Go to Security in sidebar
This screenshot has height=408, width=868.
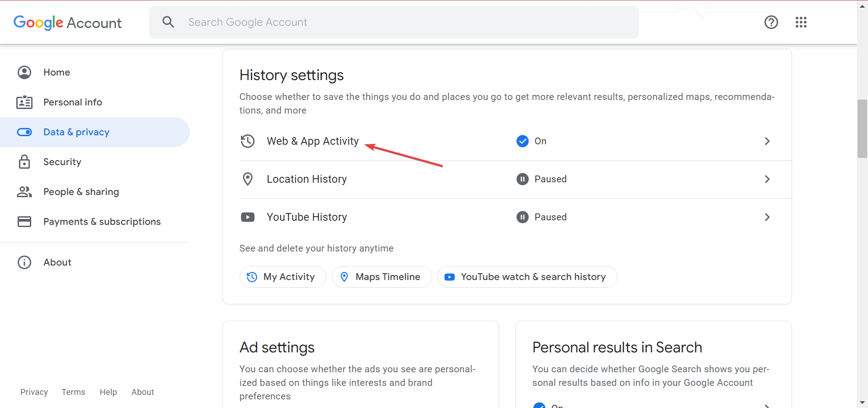[x=95, y=162]
